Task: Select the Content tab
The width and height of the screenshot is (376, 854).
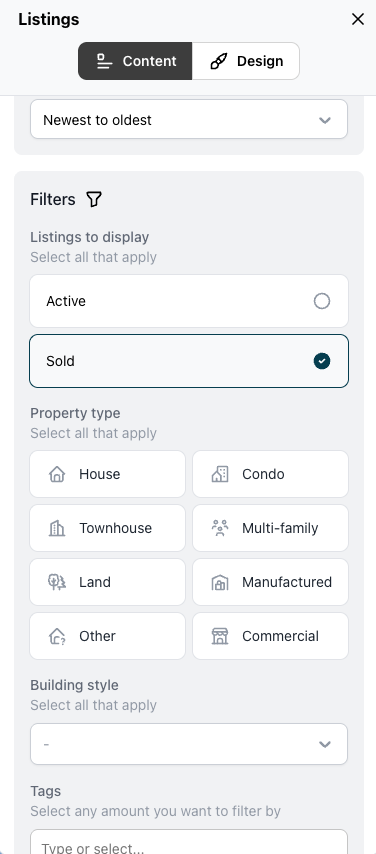Action: pyautogui.click(x=135, y=61)
